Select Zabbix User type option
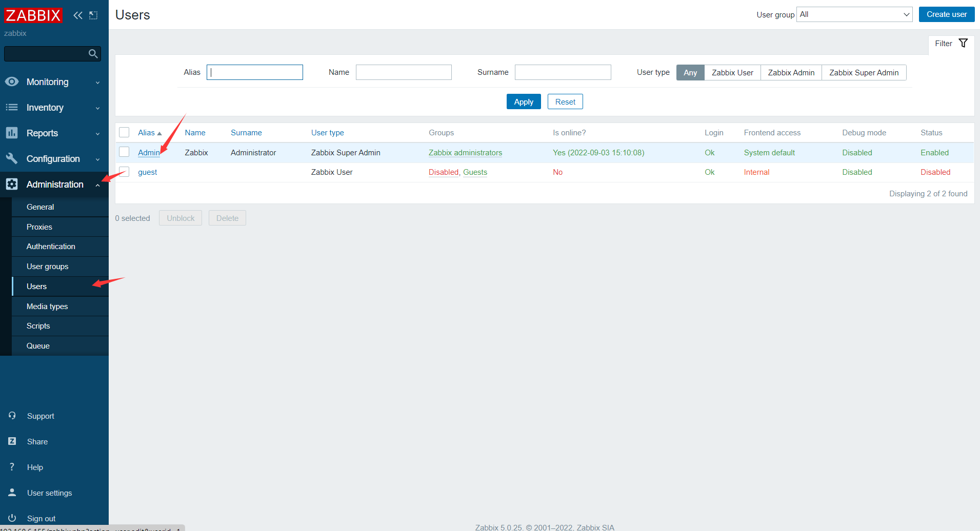The image size is (980, 531). click(732, 73)
